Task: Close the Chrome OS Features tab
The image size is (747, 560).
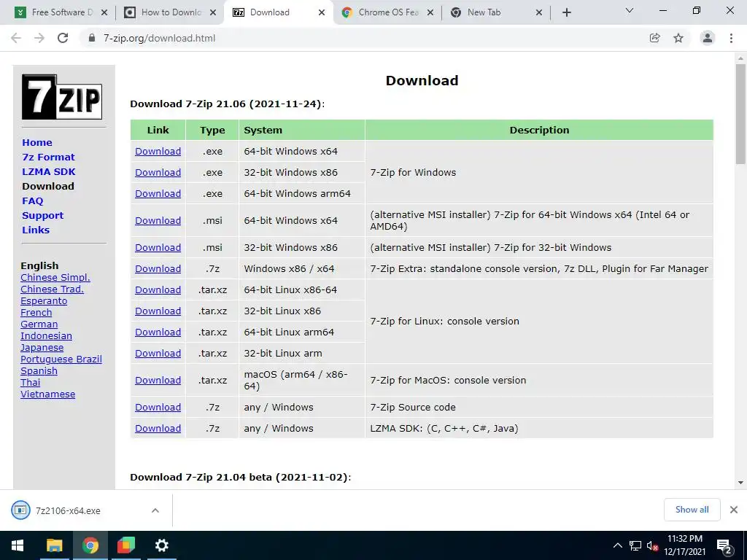Action: pos(430,12)
